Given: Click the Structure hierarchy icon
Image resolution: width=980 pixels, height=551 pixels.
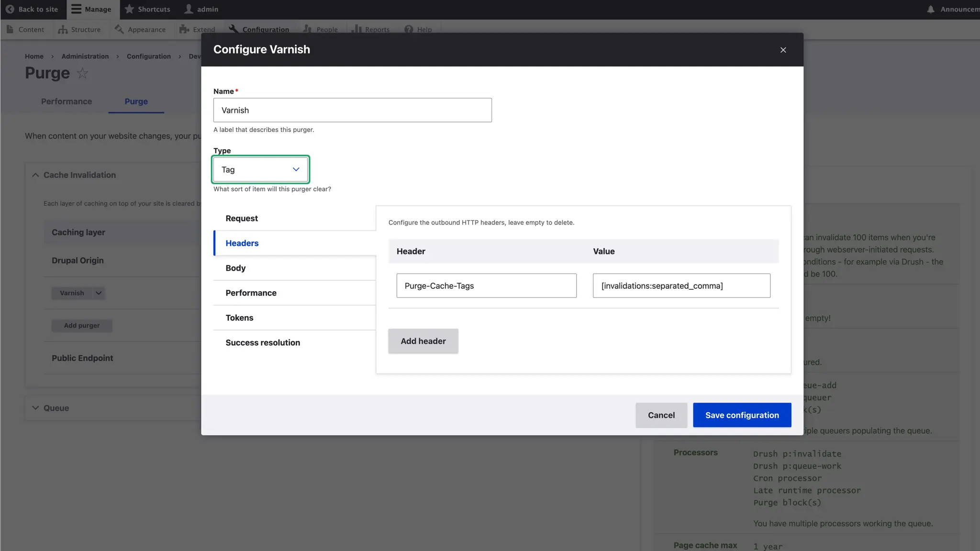Looking at the screenshot, I should coord(63,30).
